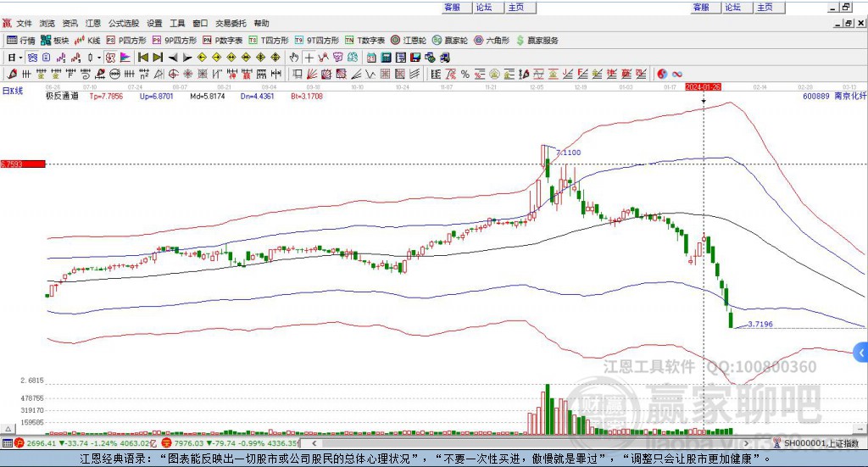Image resolution: width=868 pixels, height=467 pixels.
Task: Click the 2024-01-26 red date marker
Action: coord(703,86)
